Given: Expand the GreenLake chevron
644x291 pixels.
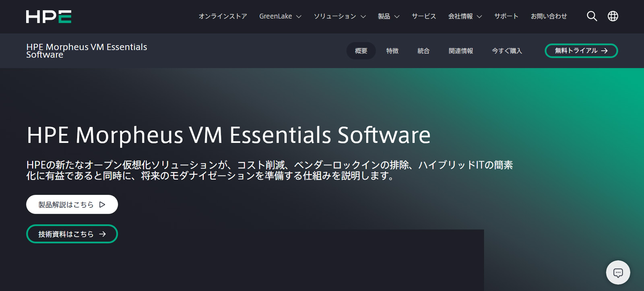Looking at the screenshot, I should [299, 17].
